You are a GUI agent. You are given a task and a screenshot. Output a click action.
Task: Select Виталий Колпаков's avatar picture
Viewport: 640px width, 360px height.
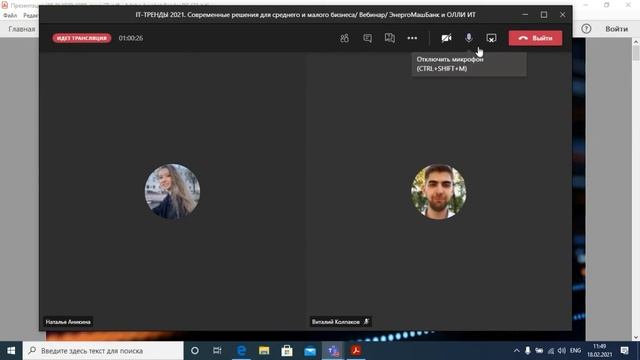(x=438, y=191)
